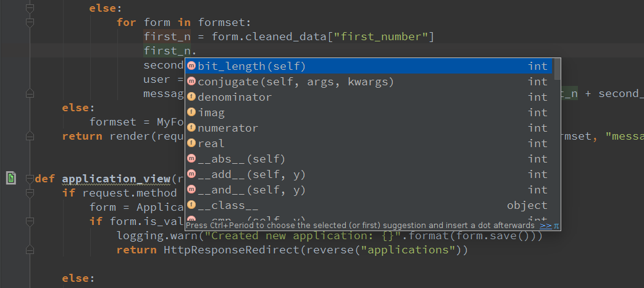Toggle fold marker on return HttpResponseRedirect line
Screen dimensions: 644x288
tap(30, 250)
